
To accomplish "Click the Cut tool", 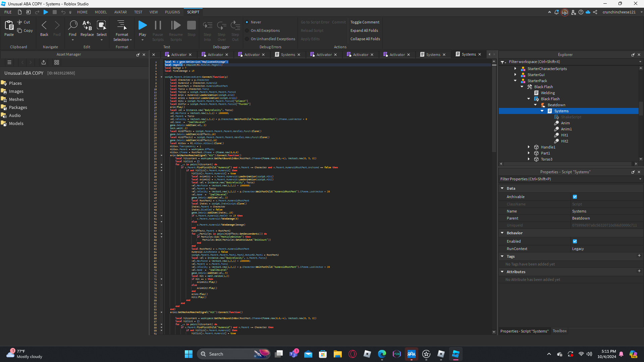I will click(23, 22).
